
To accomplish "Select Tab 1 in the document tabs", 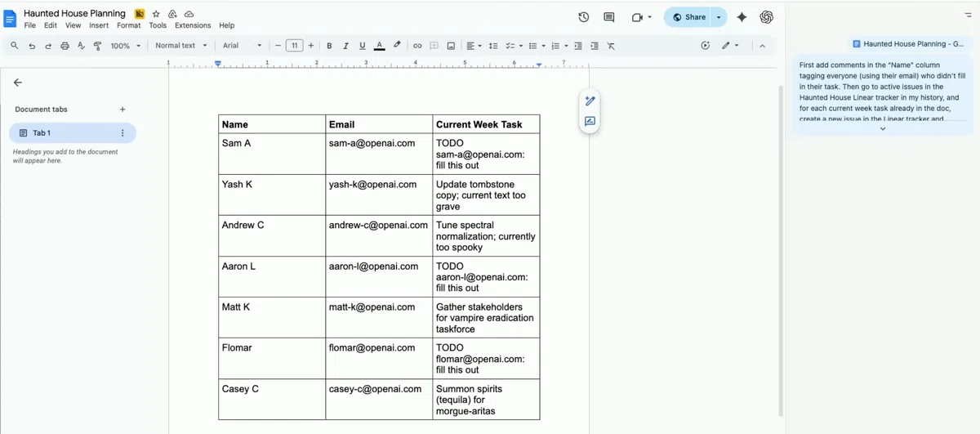I will (x=73, y=132).
